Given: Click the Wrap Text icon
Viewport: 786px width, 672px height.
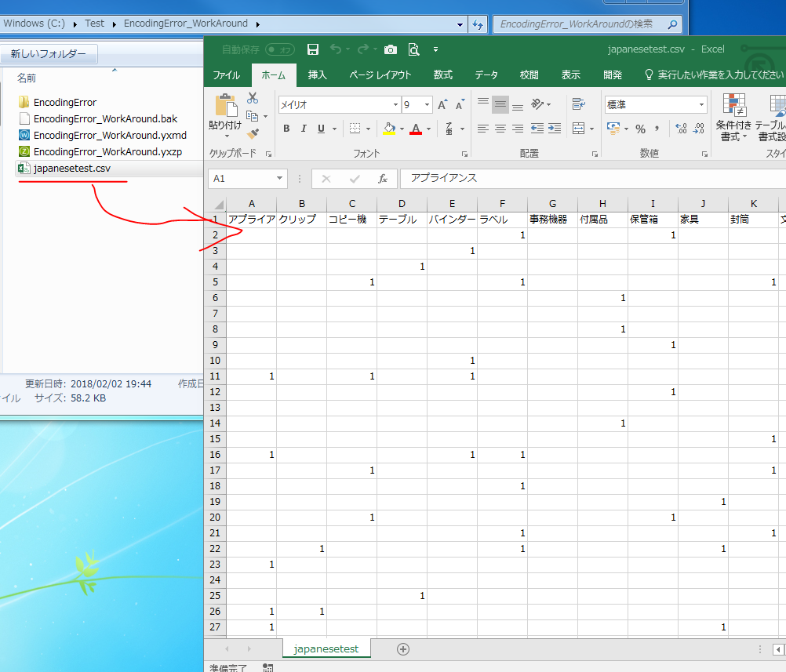Looking at the screenshot, I should (579, 104).
